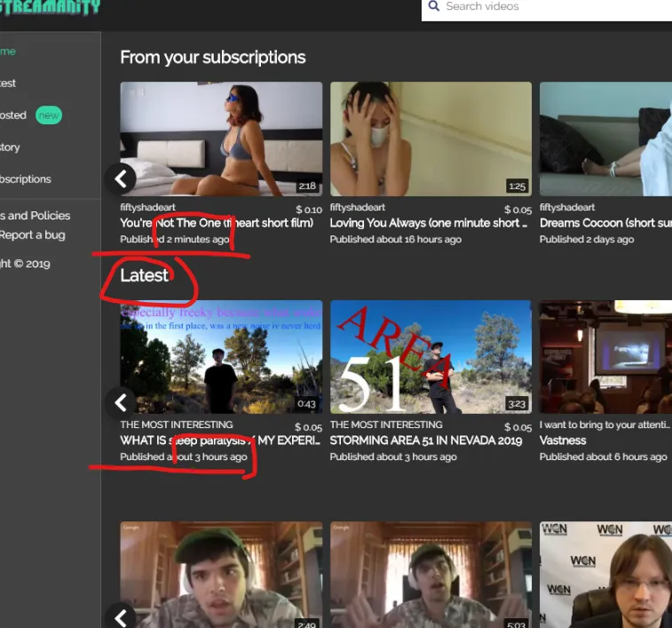Open the Subscriptions sidebar item

[25, 179]
